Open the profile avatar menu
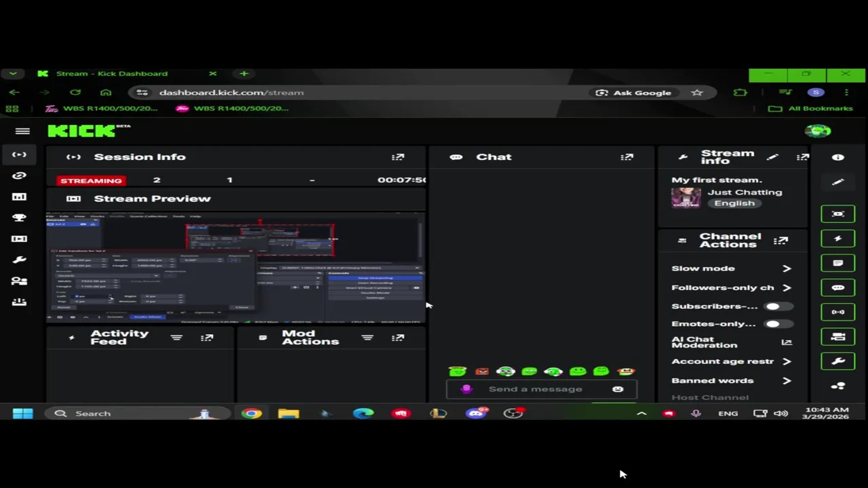 click(x=818, y=131)
